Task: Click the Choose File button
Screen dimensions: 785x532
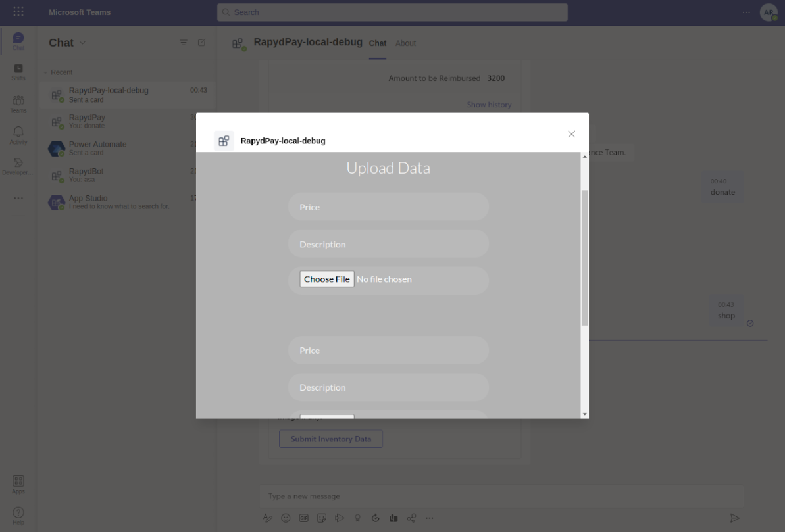Action: tap(327, 279)
